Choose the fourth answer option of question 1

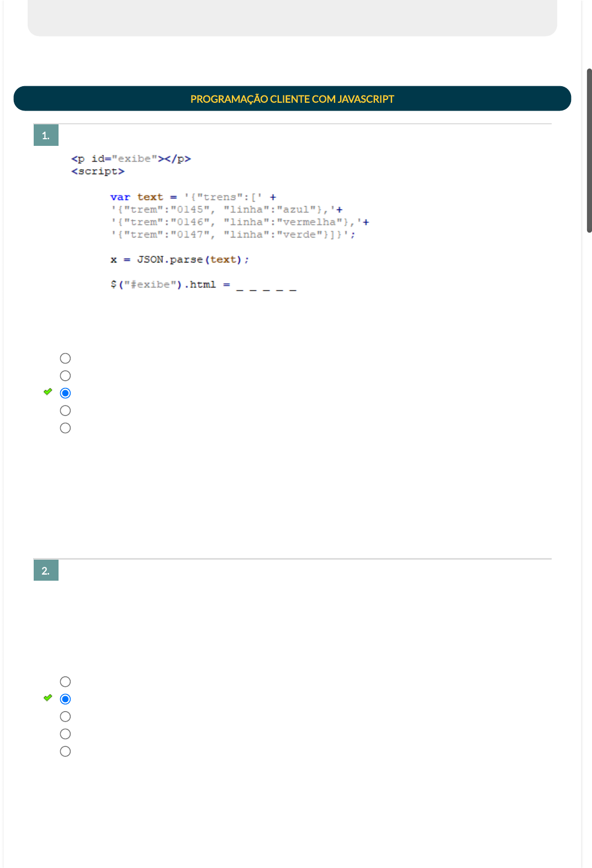65,411
